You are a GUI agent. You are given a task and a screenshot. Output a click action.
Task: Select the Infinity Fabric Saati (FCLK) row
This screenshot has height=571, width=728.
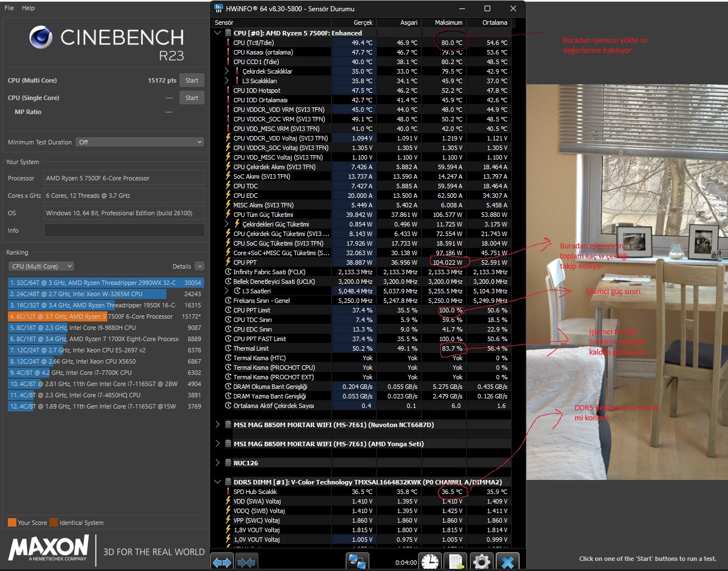click(x=361, y=272)
